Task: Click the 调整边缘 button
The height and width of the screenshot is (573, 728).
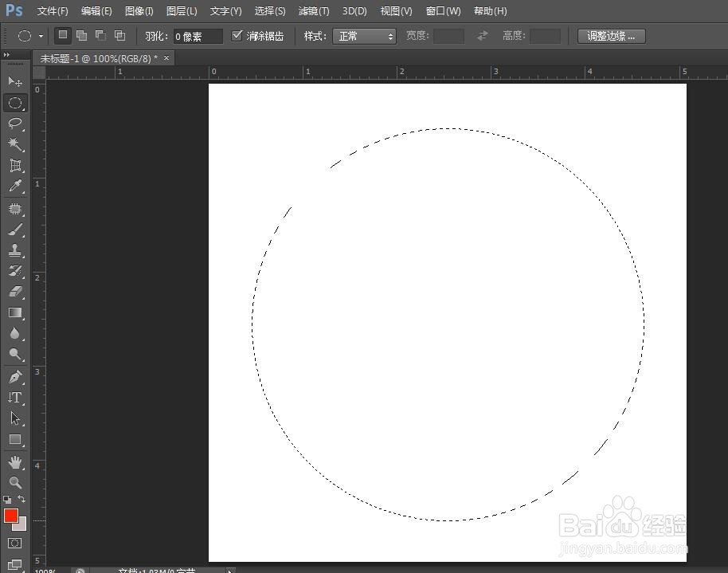Action: pyautogui.click(x=612, y=36)
